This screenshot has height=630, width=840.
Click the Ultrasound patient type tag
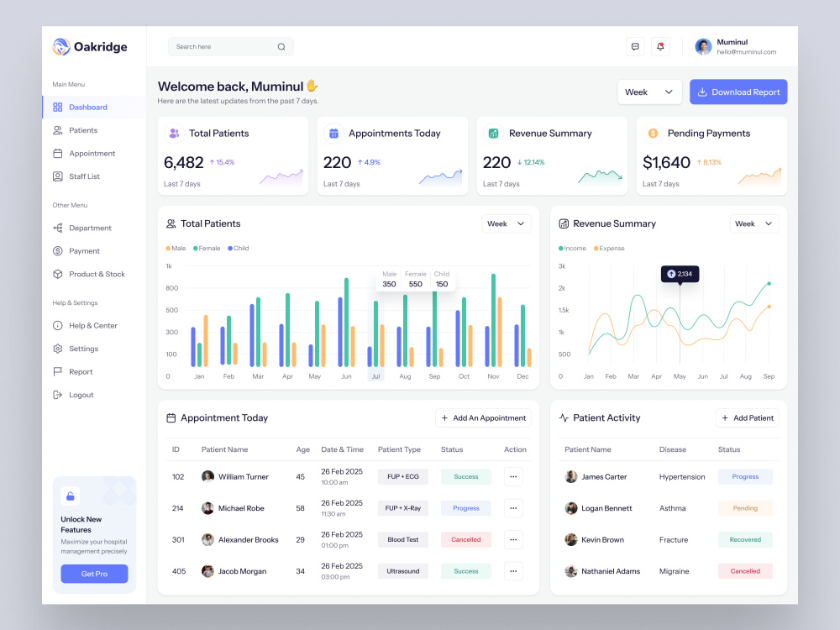(x=403, y=571)
